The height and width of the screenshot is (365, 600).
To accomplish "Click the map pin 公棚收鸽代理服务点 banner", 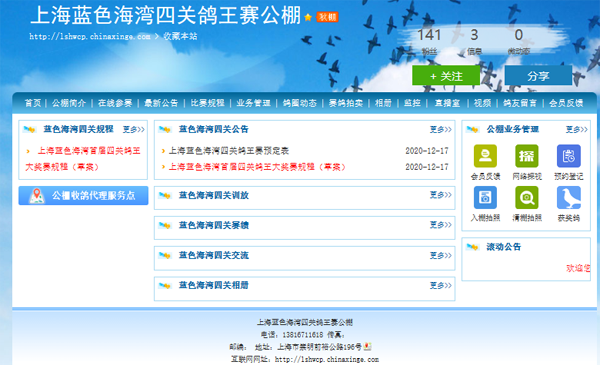I will tap(83, 196).
